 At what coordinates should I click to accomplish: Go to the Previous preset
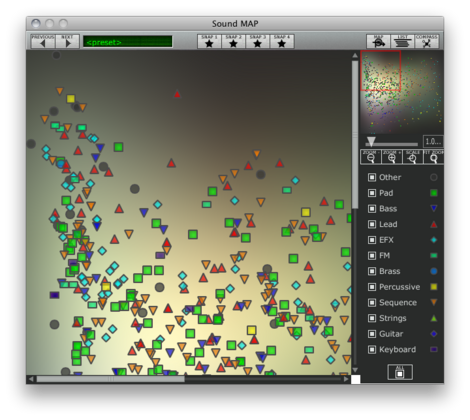43,41
